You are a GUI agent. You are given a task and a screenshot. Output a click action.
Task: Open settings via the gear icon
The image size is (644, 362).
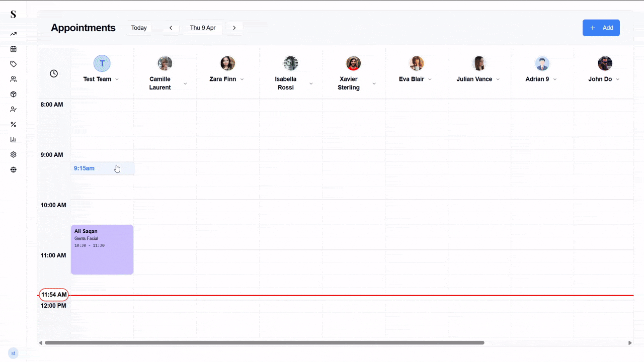click(13, 154)
